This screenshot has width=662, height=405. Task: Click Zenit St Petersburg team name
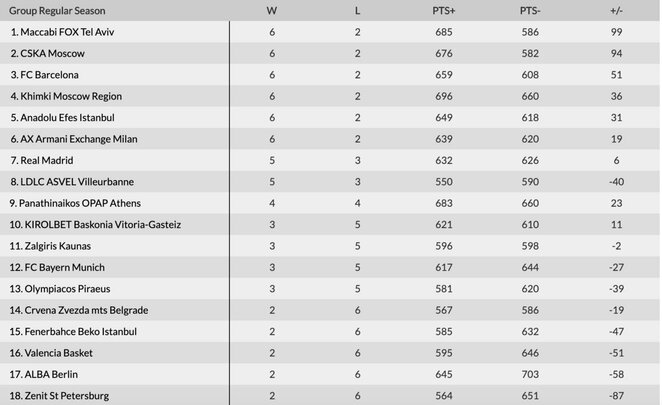pos(65,397)
